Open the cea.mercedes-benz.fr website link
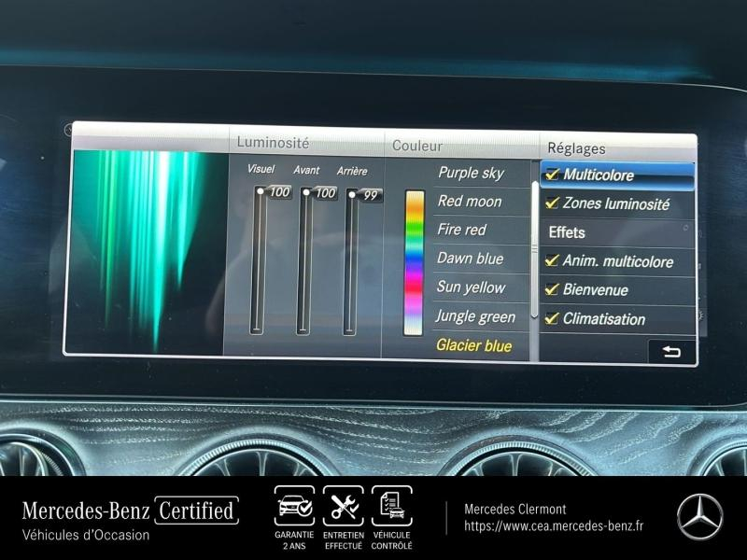Viewport: 747px width, 560px height. click(x=554, y=526)
